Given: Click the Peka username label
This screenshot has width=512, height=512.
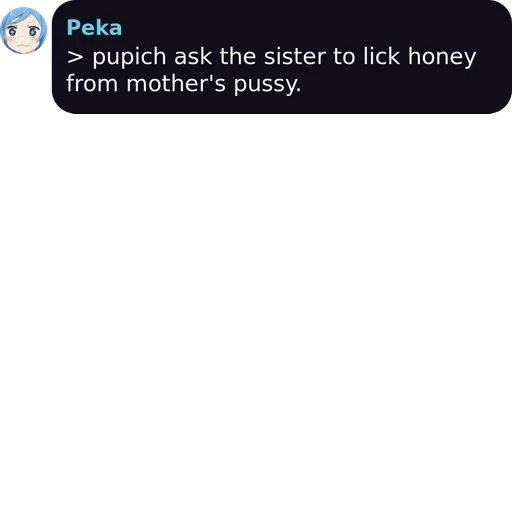Looking at the screenshot, I should [x=94, y=28].
